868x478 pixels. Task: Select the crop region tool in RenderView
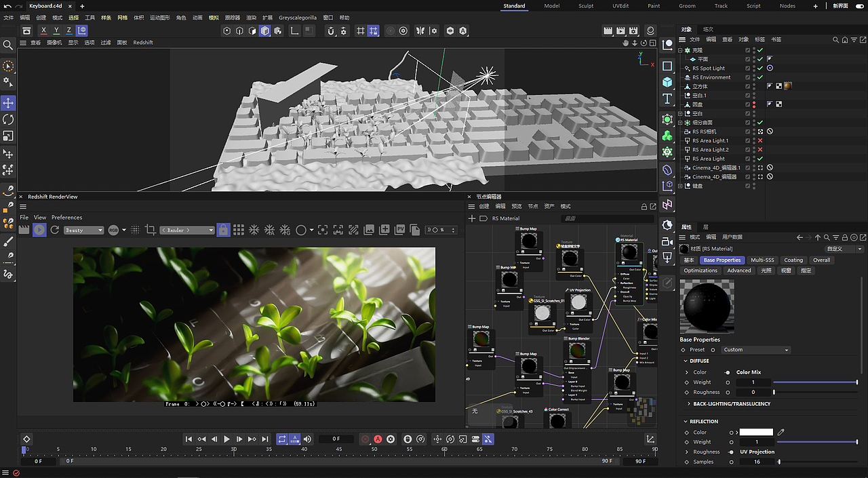pyautogui.click(x=151, y=230)
